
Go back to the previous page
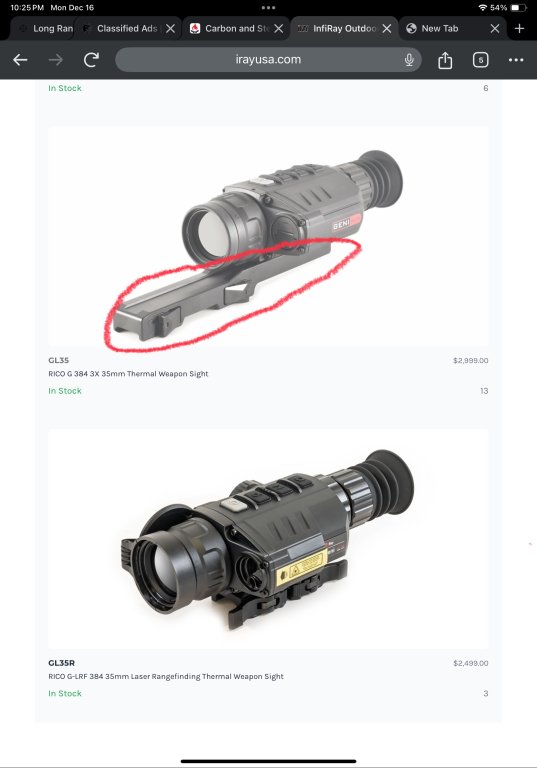(20, 60)
